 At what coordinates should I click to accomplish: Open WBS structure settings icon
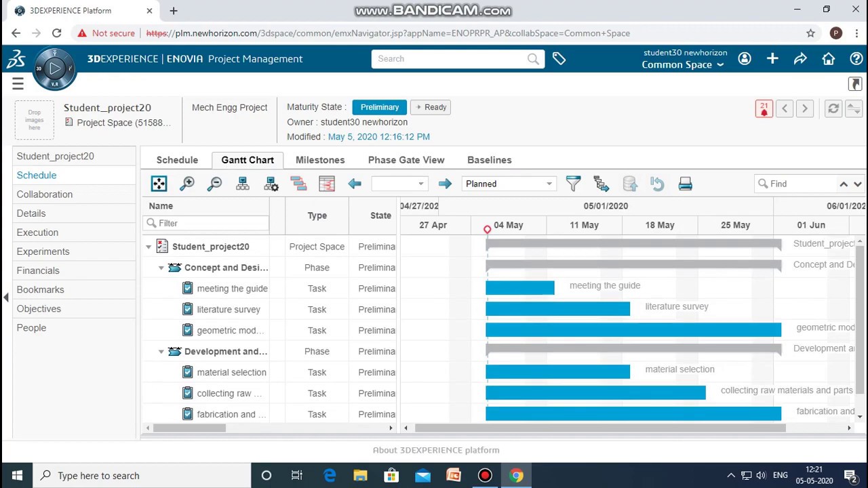(271, 184)
